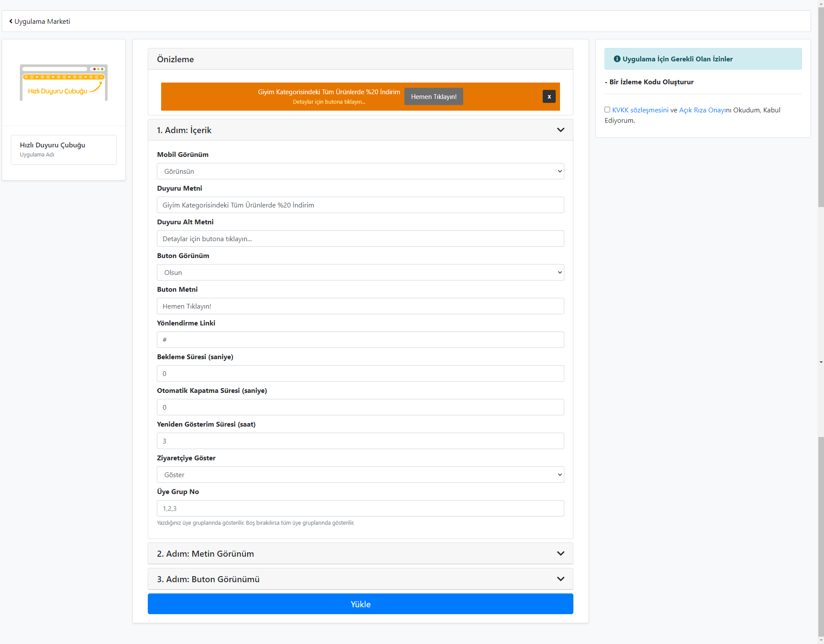Check the KVKK consent checkbox
This screenshot has height=644, width=824.
coord(607,110)
